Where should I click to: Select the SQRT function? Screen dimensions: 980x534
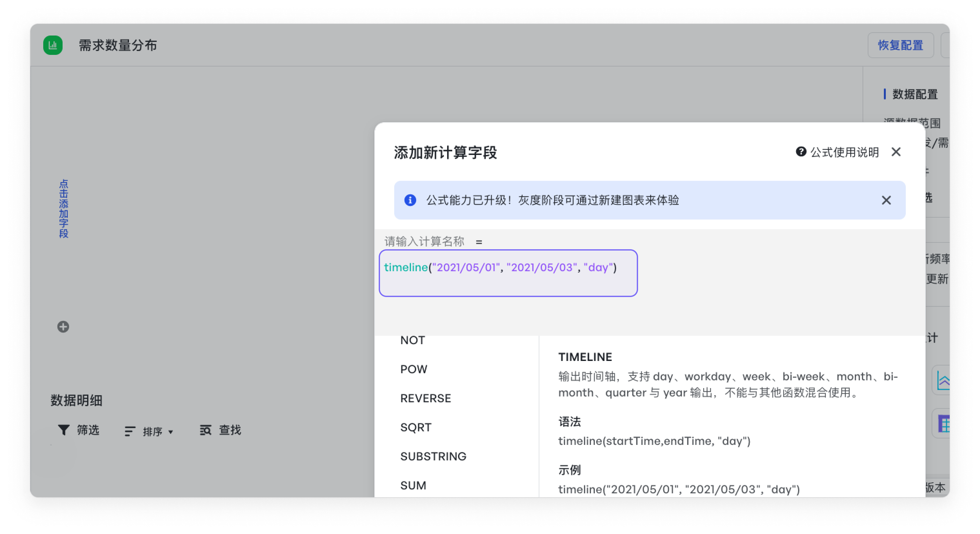click(x=415, y=427)
